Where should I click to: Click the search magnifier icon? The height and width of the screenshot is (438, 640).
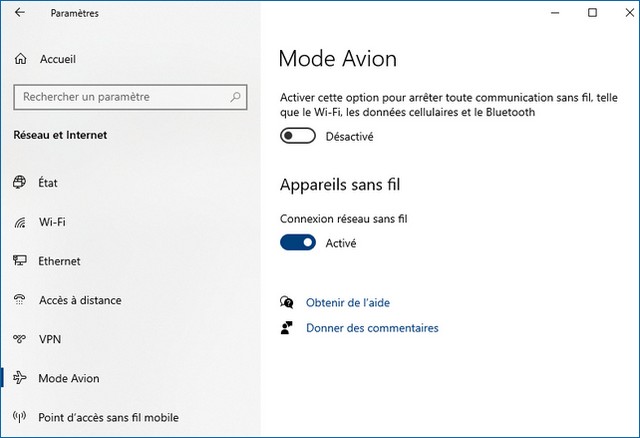coord(236,97)
